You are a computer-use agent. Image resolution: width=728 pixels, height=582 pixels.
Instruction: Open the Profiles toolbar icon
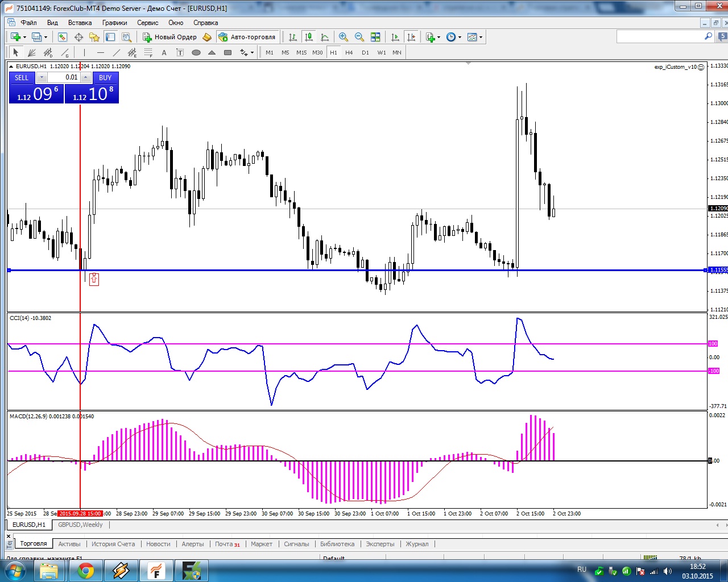[x=37, y=37]
